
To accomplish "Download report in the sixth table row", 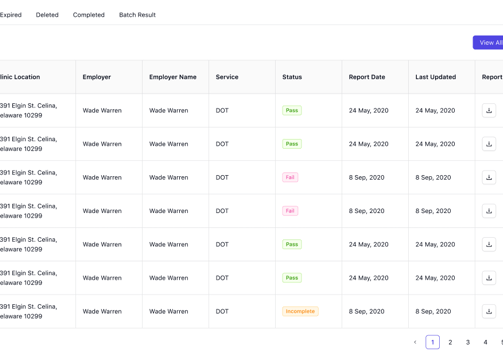I will [489, 278].
